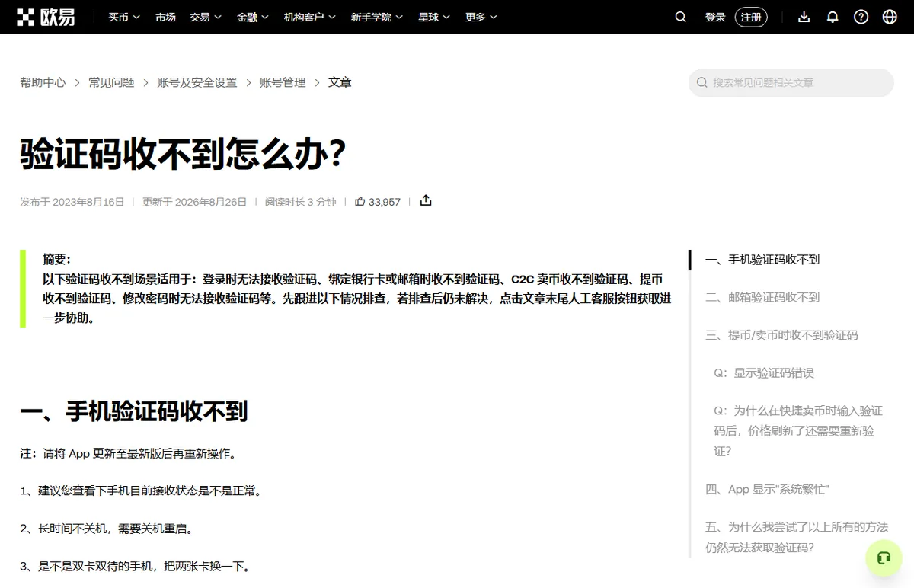This screenshot has width=914, height=588.
Task: Click the 文章 breadcrumb item
Action: point(340,82)
